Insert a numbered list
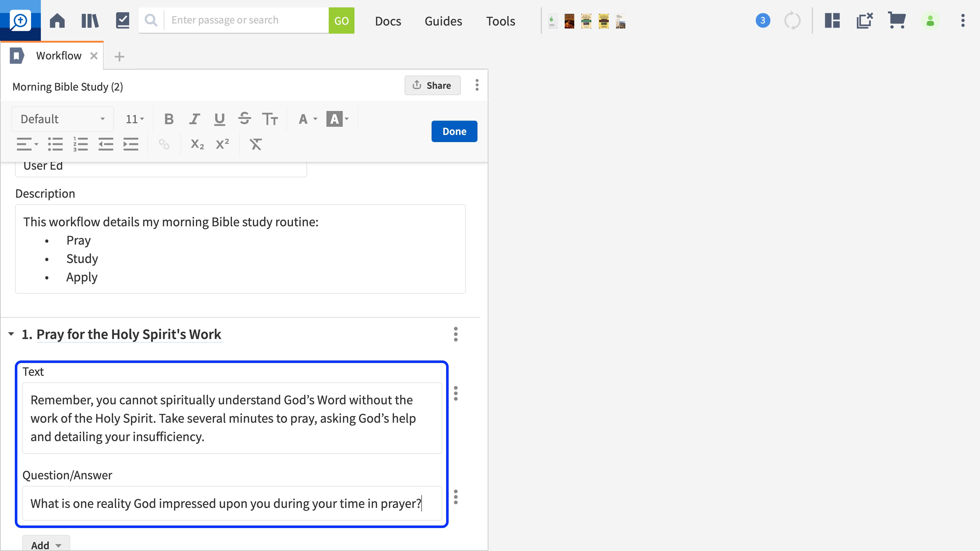 tap(80, 144)
